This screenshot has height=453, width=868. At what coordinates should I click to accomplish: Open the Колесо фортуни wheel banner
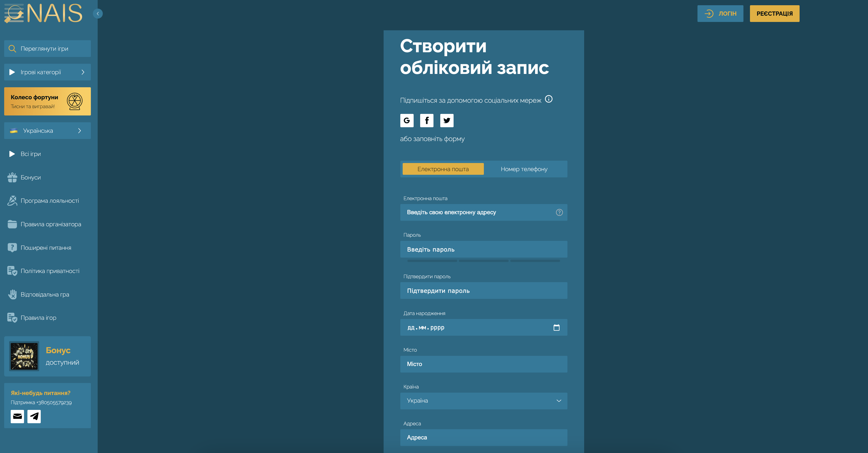coord(48,101)
